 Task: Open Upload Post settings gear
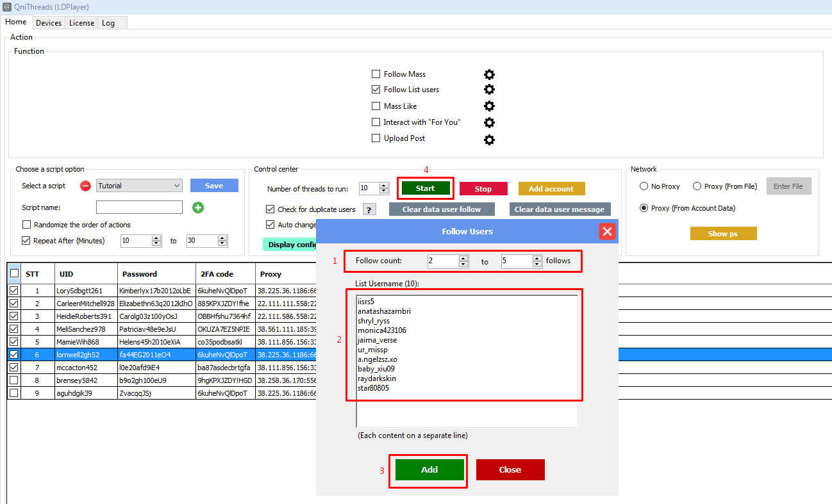tap(489, 139)
